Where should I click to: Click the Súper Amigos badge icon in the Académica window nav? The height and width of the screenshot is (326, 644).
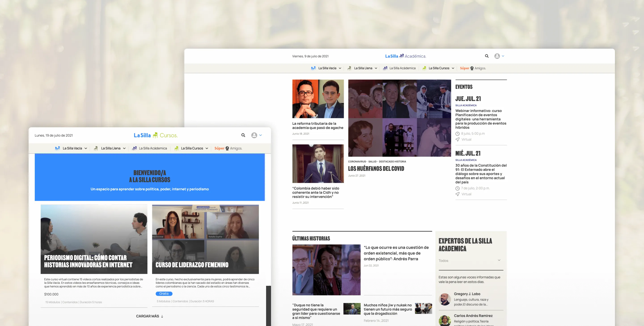point(472,68)
